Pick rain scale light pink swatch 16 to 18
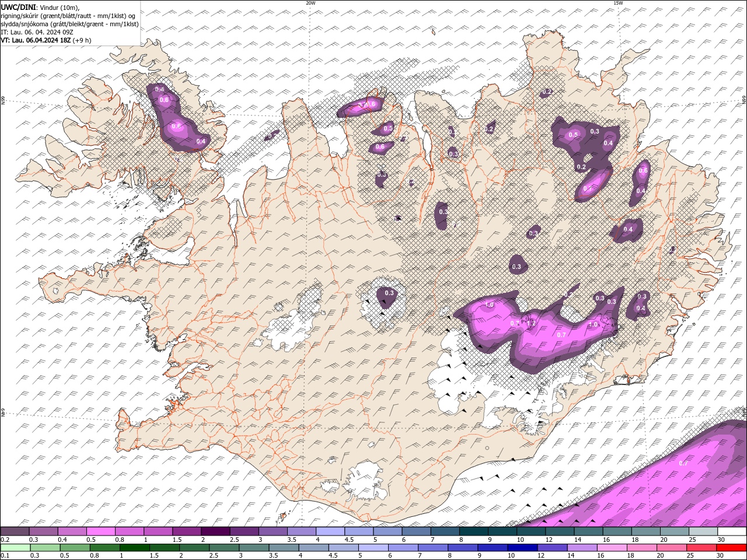This screenshot has height=560, width=747. point(612,548)
